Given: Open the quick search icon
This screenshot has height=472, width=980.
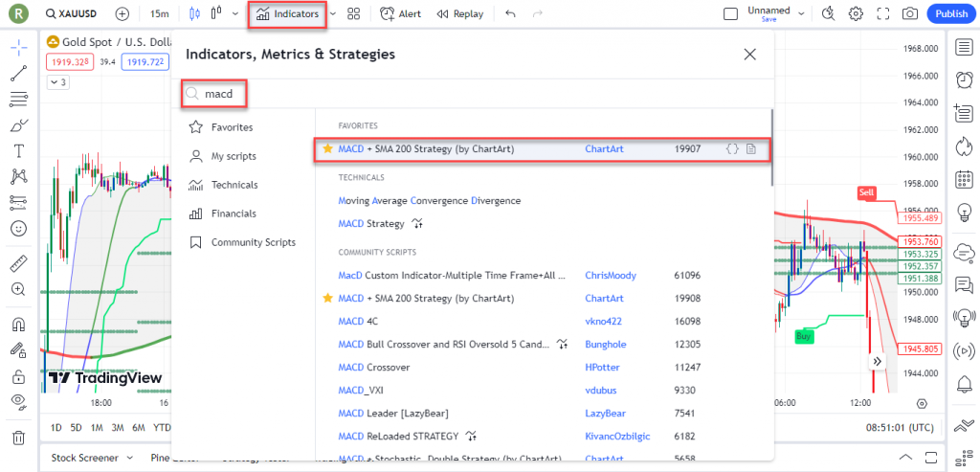Looking at the screenshot, I should (829, 13).
